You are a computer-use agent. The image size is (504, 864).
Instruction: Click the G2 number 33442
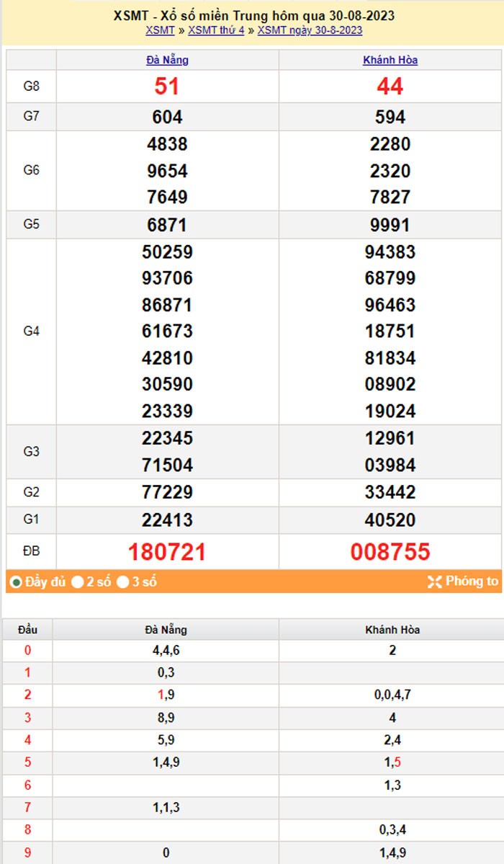390,493
